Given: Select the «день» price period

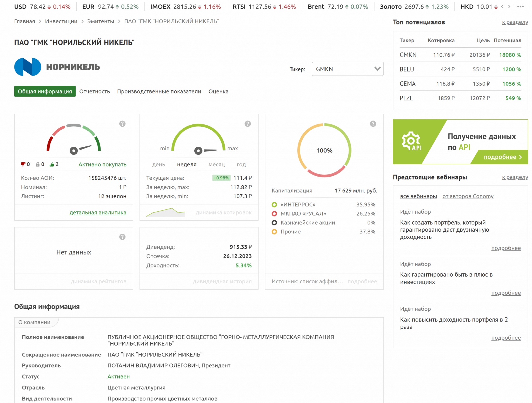Looking at the screenshot, I should pyautogui.click(x=158, y=165).
